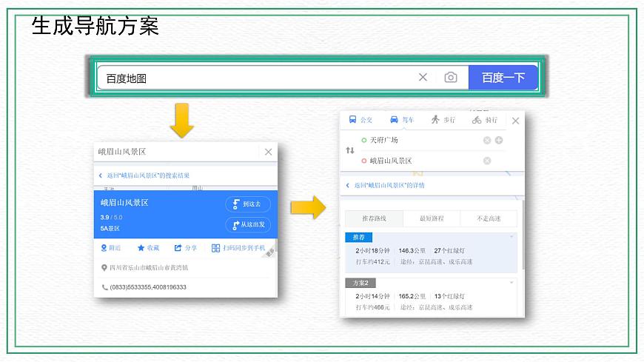Select 推荐路线 route preference
Screen dimensions: 644x362
375,218
